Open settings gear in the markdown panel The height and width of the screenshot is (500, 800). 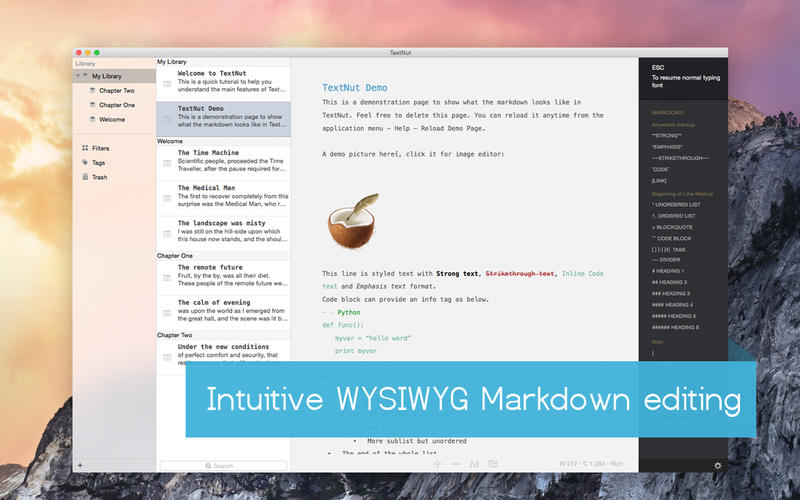718,465
